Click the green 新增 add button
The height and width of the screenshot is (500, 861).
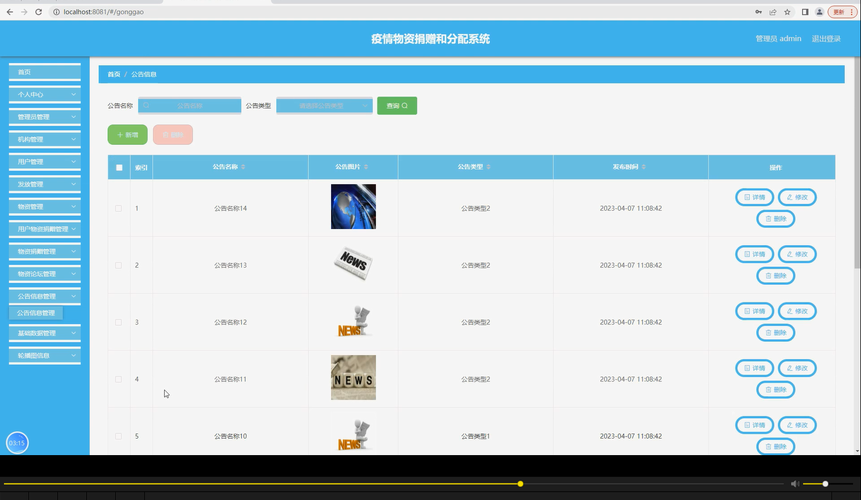[127, 134]
